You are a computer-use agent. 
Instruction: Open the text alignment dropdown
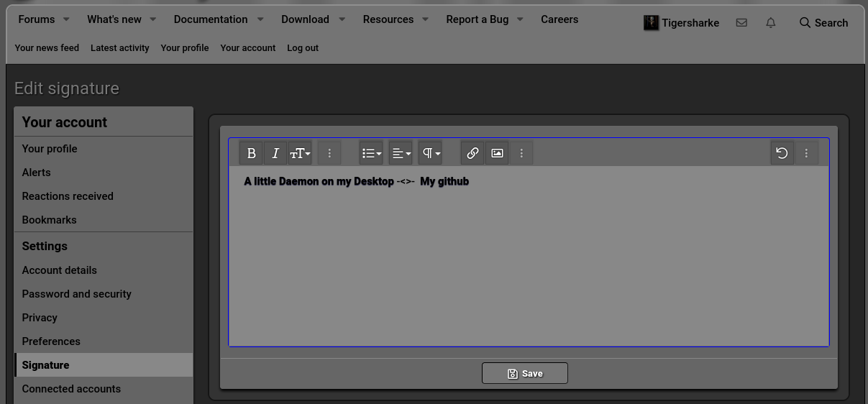[401, 153]
